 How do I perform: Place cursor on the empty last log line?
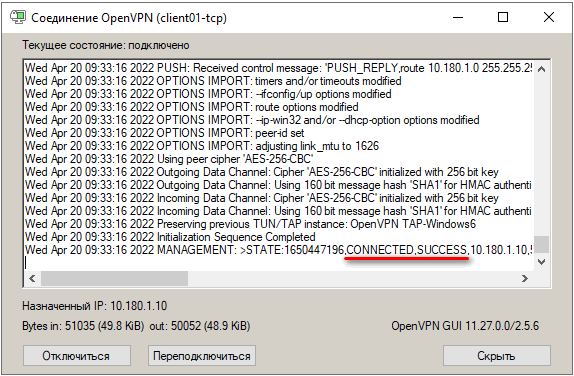[279, 263]
